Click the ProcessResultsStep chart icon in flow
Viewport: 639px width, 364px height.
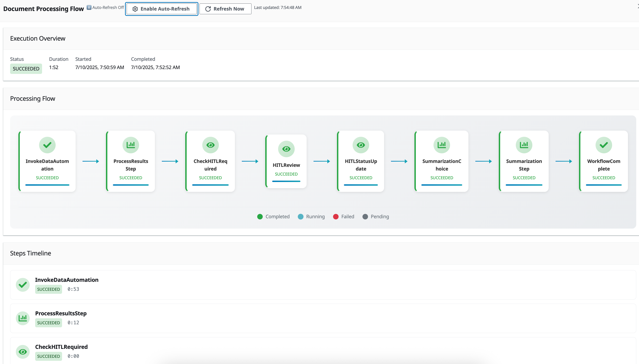coord(130,145)
